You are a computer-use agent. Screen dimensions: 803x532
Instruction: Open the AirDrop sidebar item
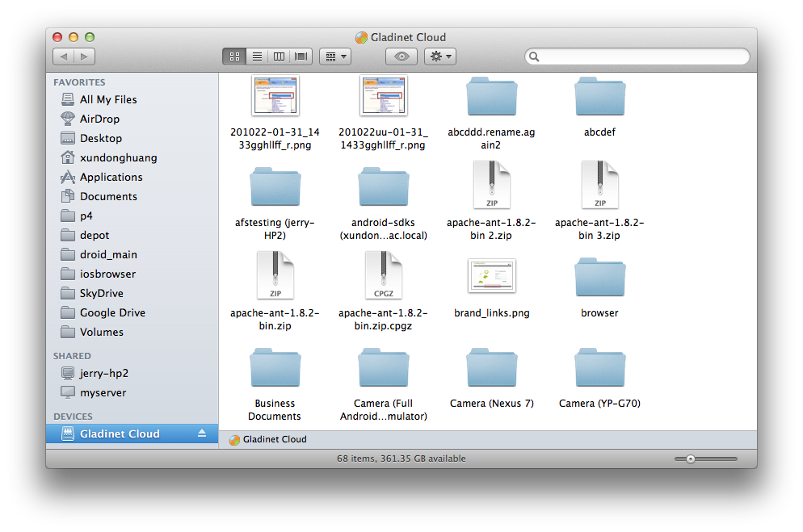pyautogui.click(x=99, y=119)
